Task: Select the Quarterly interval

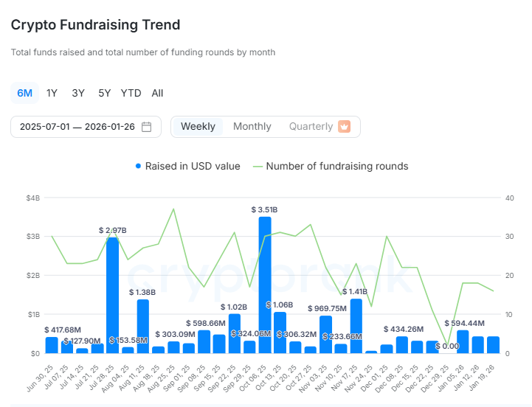Action: click(x=311, y=127)
